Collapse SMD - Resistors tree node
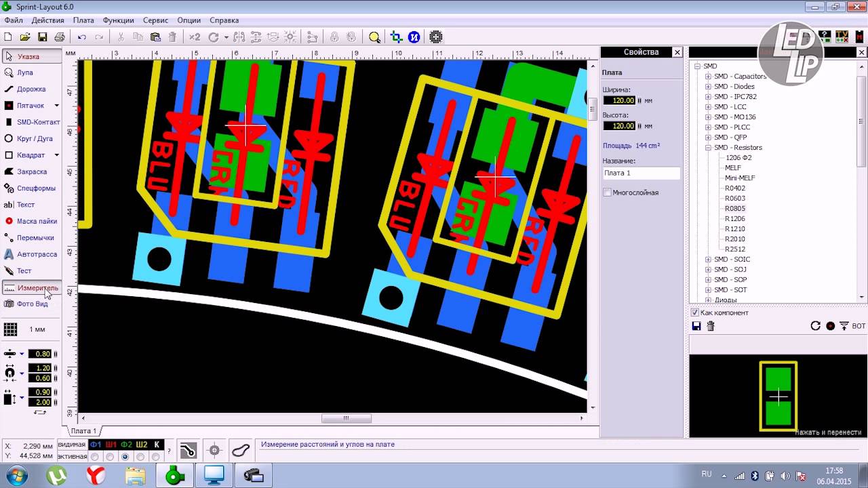Screen dimensions: 868x488 pyautogui.click(x=708, y=148)
